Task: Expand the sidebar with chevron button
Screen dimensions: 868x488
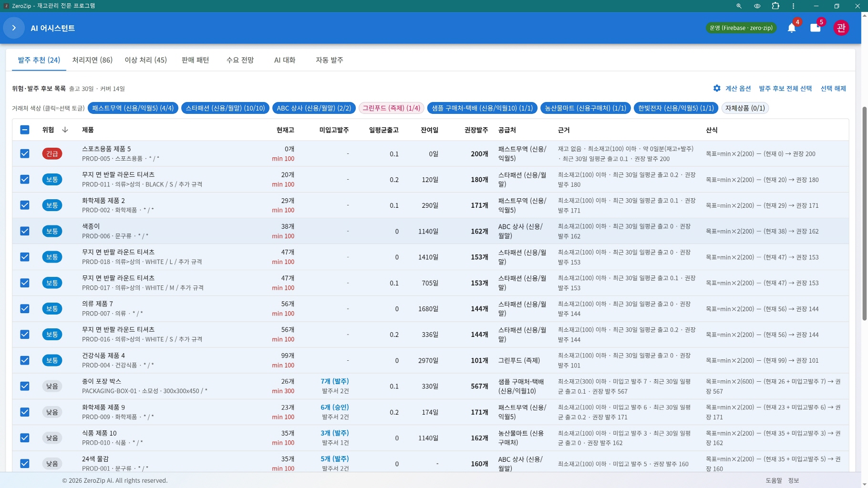Action: click(x=14, y=28)
